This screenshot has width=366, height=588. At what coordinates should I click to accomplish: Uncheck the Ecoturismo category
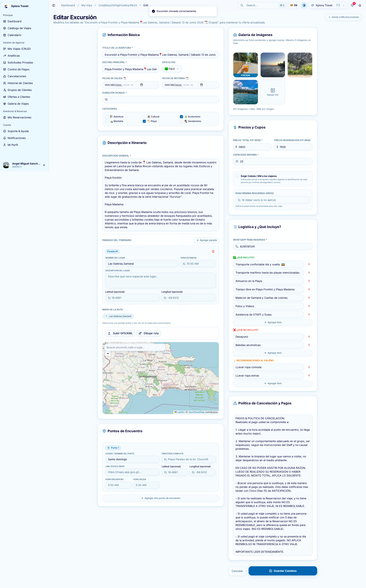click(181, 117)
